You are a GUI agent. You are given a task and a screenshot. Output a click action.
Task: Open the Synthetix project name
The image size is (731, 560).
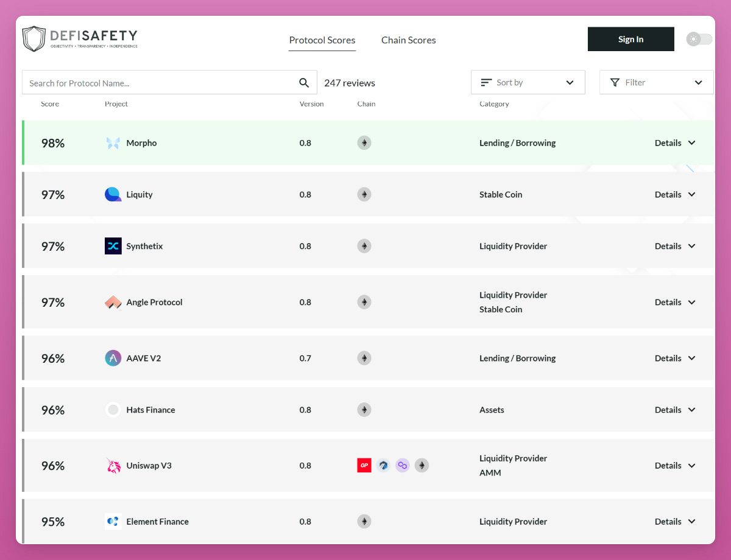(144, 246)
